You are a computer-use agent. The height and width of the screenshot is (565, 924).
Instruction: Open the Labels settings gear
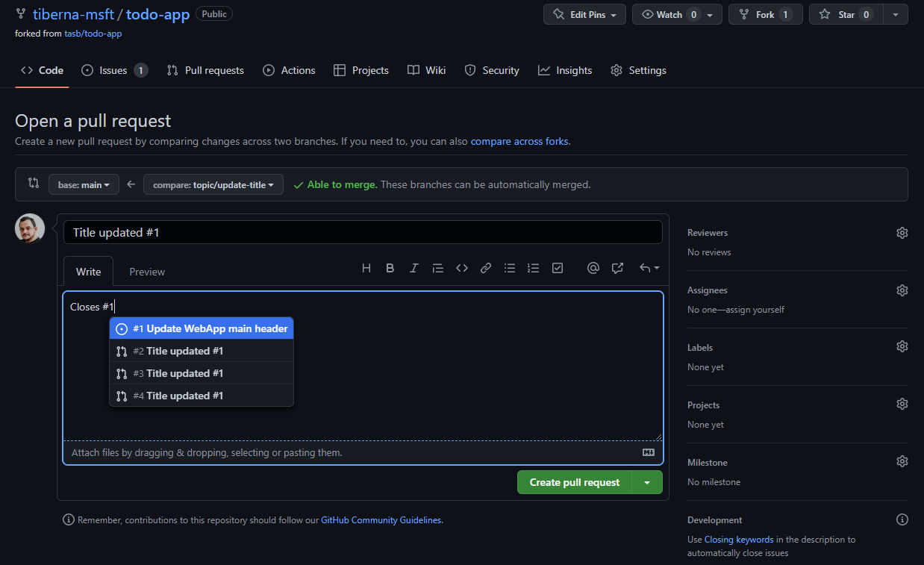point(902,346)
